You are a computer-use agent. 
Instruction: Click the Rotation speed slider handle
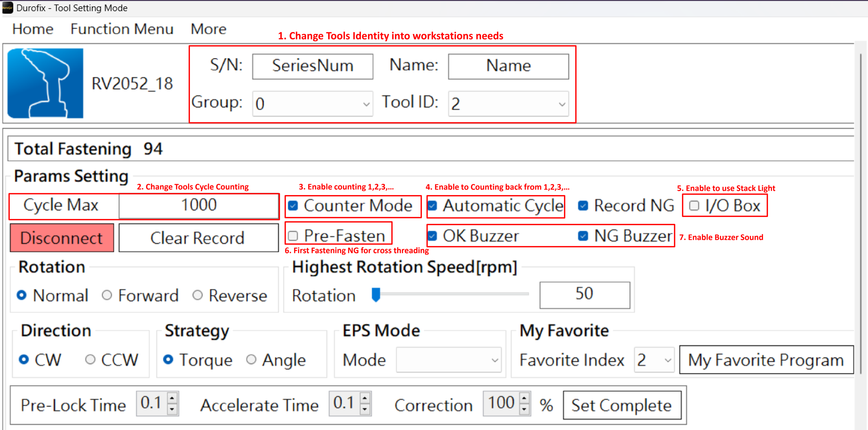point(376,294)
